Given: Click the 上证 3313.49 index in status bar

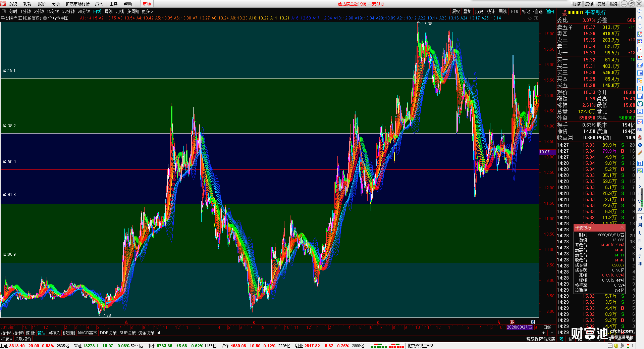Looking at the screenshot, I should point(13,346).
